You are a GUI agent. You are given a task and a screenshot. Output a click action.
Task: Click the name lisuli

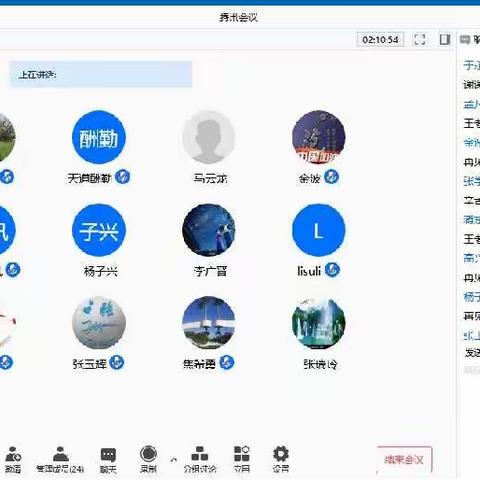tap(309, 271)
